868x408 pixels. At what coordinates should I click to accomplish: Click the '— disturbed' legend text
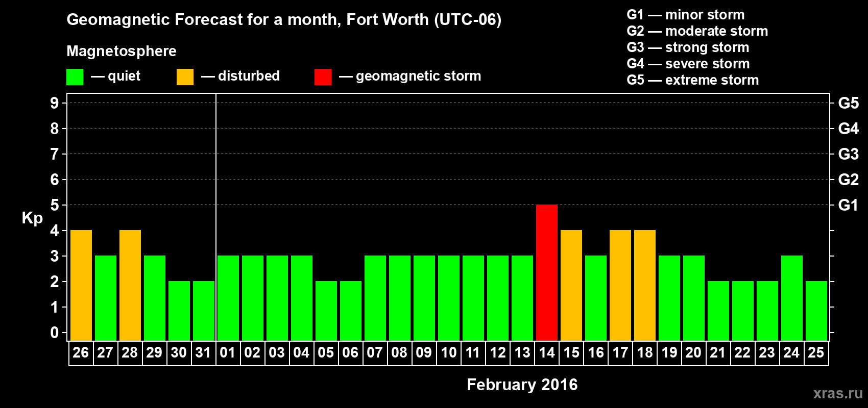point(240,76)
